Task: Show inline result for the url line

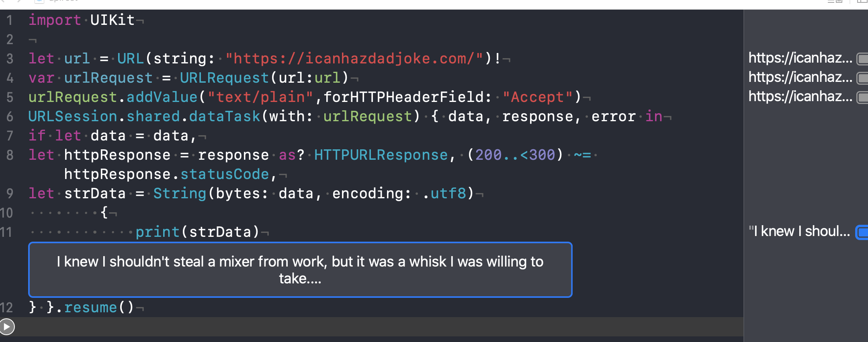Action: 862,59
